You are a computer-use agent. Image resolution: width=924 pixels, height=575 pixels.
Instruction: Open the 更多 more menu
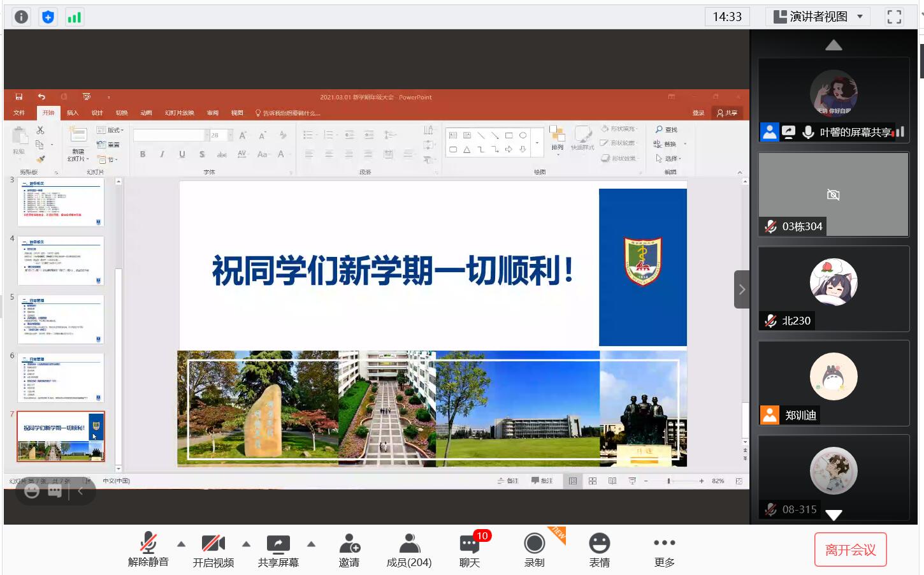[664, 550]
